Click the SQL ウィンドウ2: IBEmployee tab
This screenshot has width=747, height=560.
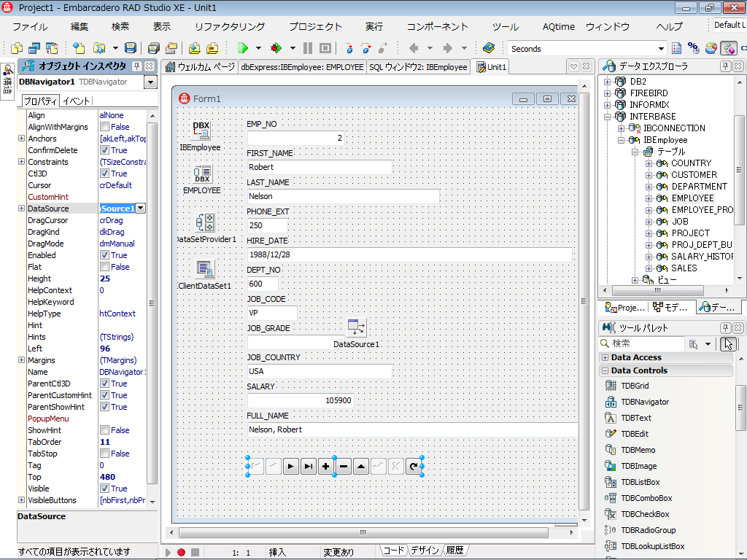coord(418,67)
